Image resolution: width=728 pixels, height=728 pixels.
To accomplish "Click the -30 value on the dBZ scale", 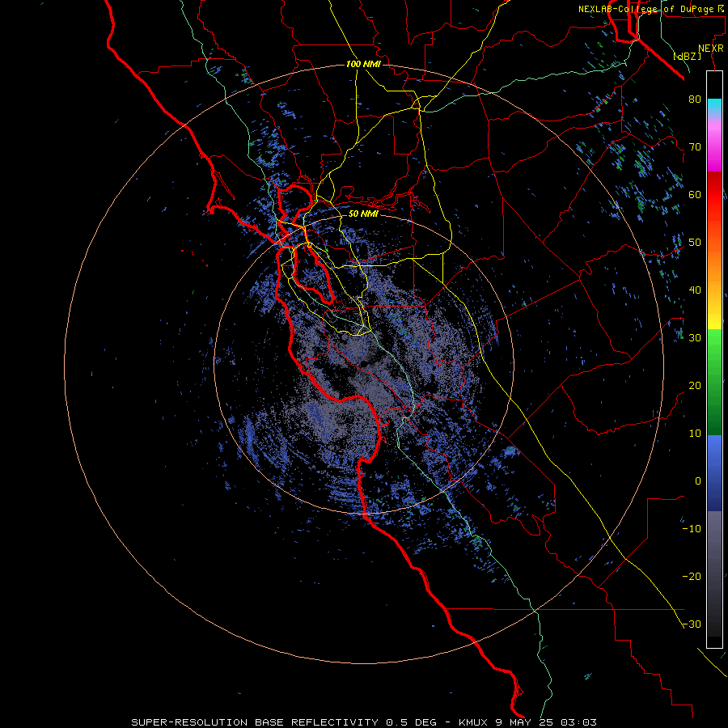I will (x=692, y=624).
